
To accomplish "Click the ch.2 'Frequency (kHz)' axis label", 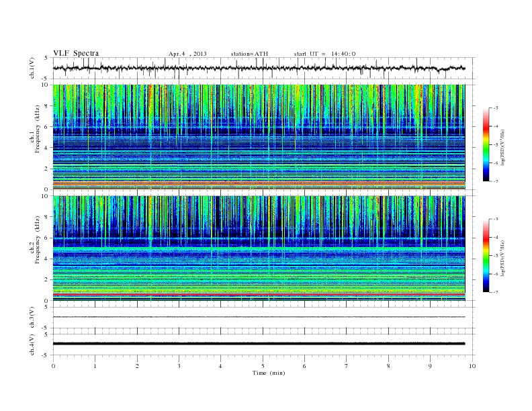I will (x=37, y=239).
